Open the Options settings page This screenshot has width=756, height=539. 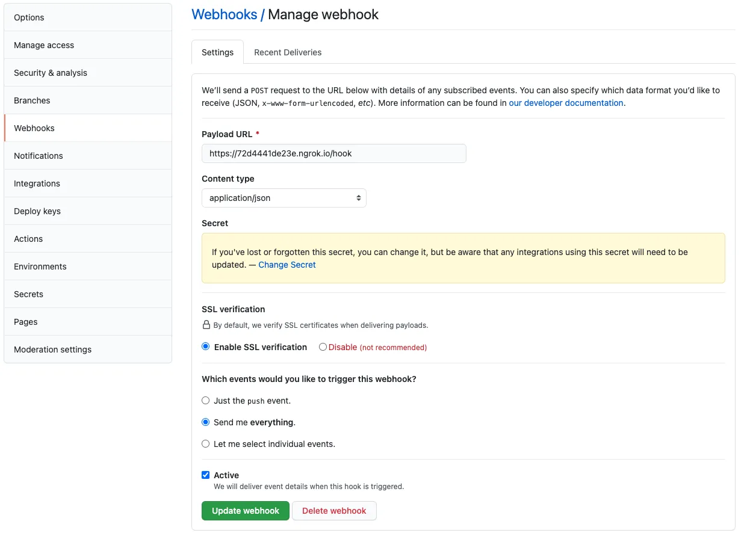pos(88,17)
